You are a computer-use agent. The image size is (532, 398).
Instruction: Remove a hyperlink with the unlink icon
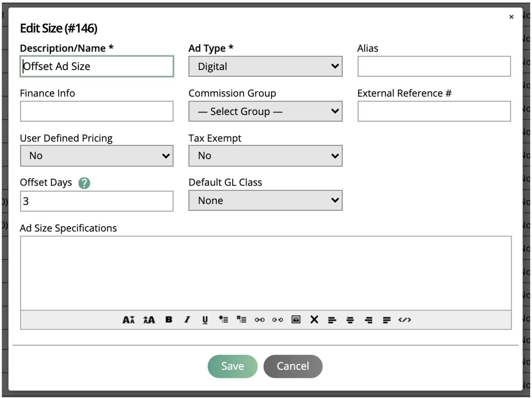pyautogui.click(x=278, y=320)
